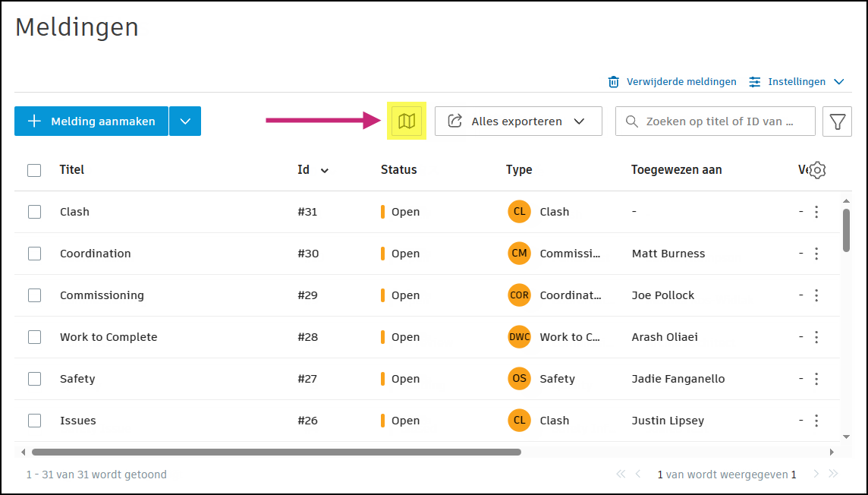The width and height of the screenshot is (868, 495).
Task: Toggle the select-all checkbox in header
Action: [34, 170]
